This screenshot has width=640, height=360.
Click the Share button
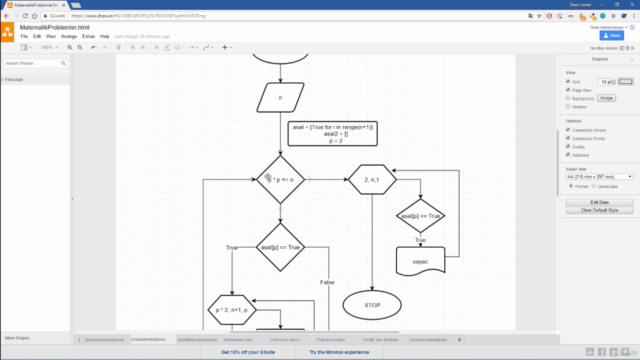click(x=611, y=36)
